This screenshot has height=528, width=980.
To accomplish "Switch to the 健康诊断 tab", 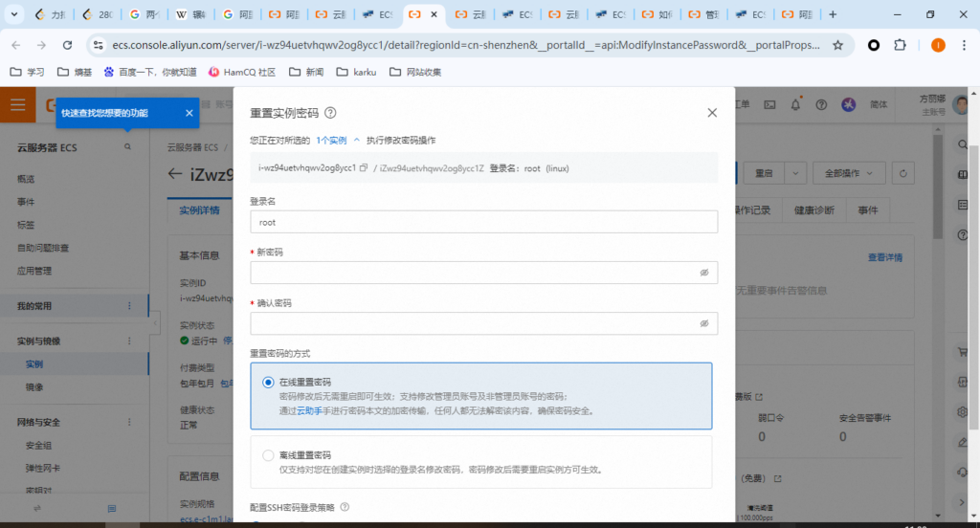I will point(813,210).
